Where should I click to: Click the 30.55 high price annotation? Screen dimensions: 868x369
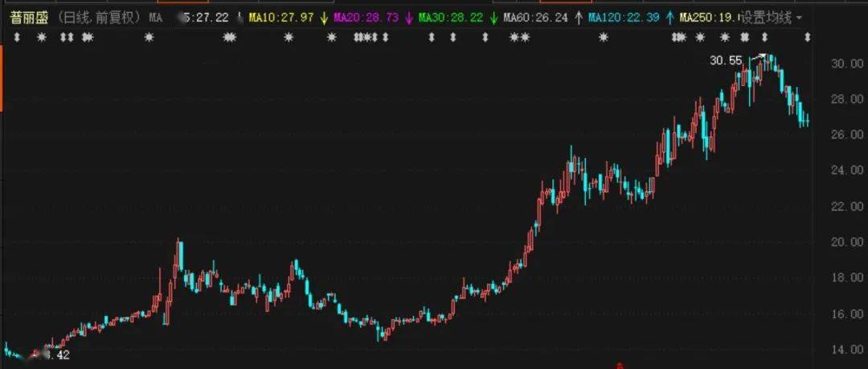[726, 61]
